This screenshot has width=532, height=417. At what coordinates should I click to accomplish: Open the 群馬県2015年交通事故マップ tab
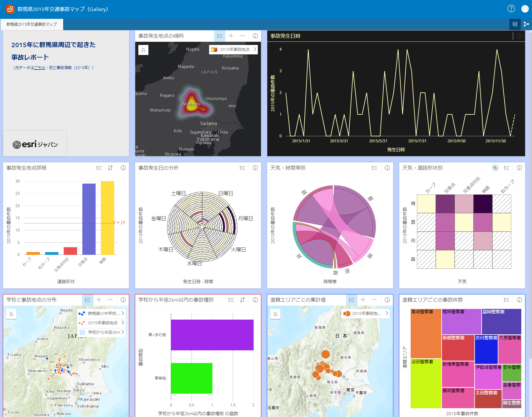32,25
